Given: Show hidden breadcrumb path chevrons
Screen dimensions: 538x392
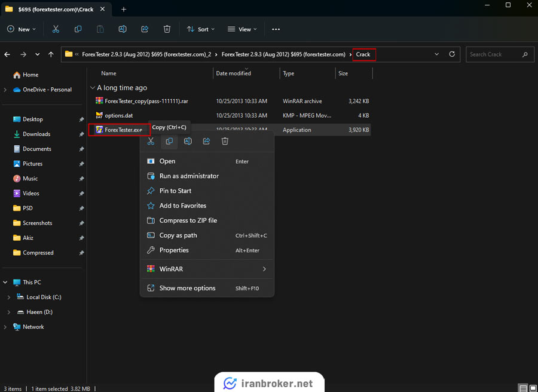Looking at the screenshot, I should [77, 54].
